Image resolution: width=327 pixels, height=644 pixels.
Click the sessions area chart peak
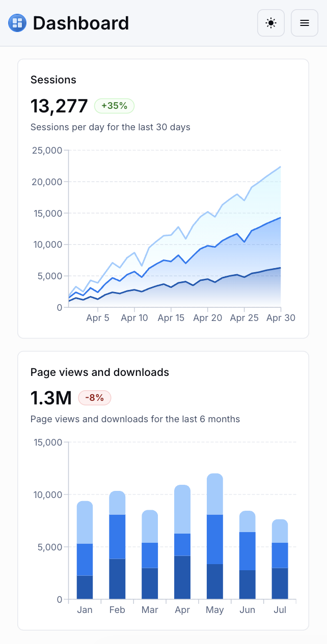point(280,168)
